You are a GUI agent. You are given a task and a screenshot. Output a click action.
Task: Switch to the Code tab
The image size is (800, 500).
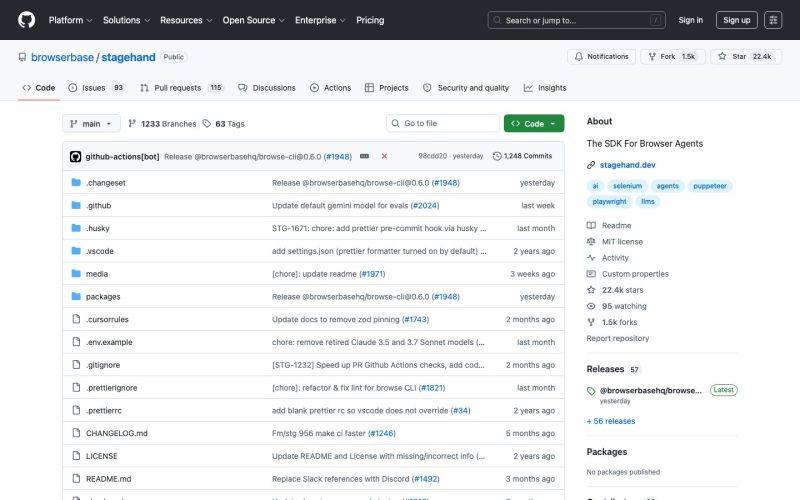pyautogui.click(x=38, y=88)
